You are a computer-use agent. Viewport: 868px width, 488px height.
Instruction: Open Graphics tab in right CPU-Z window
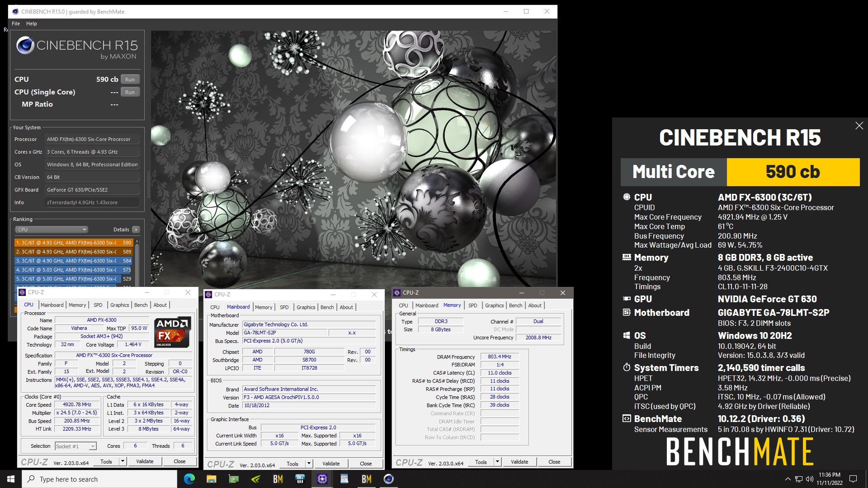pos(495,305)
